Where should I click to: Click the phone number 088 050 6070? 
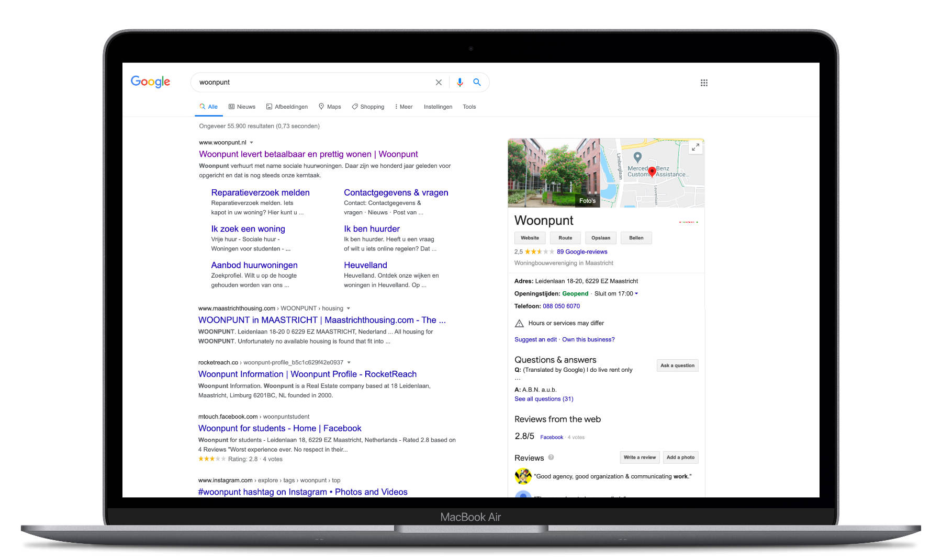(561, 306)
